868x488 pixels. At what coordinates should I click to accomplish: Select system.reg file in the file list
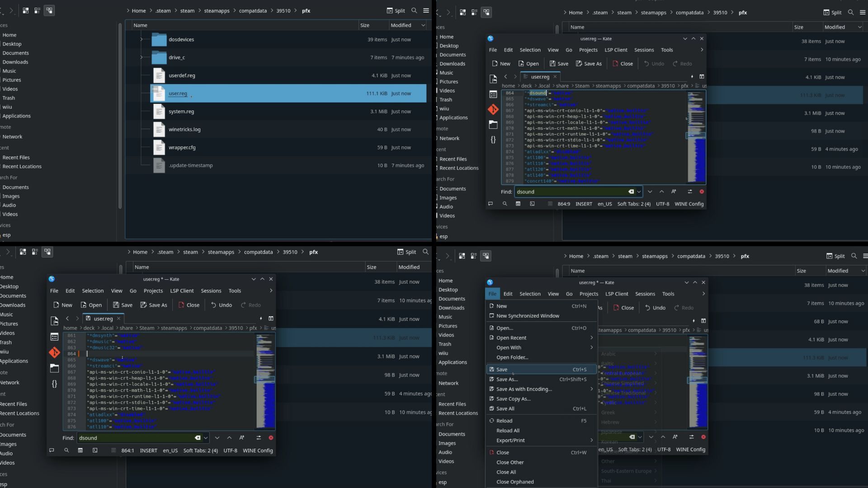tap(181, 111)
